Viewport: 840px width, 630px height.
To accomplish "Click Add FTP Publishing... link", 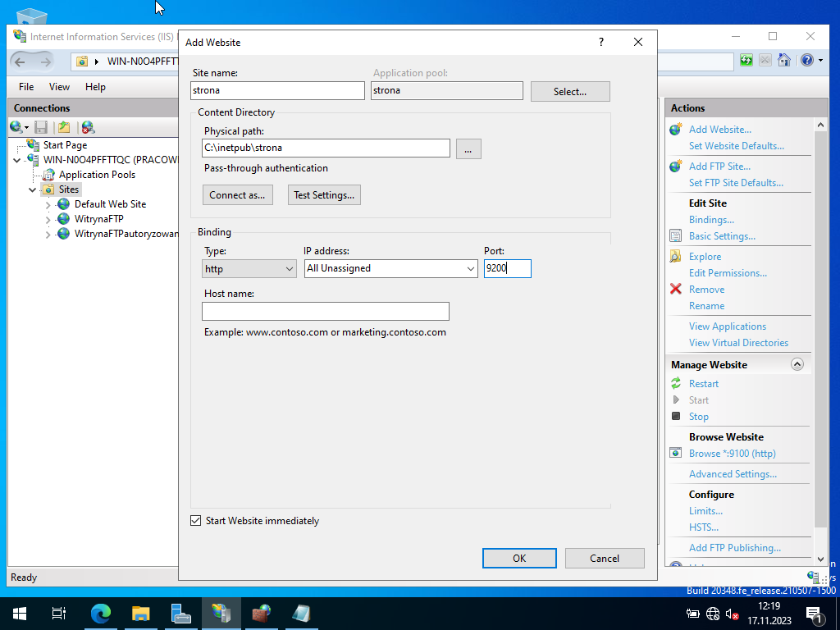I will coord(734,547).
